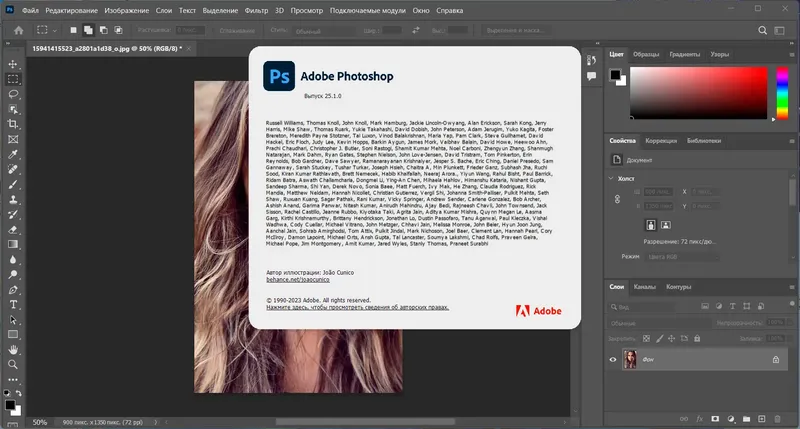The width and height of the screenshot is (800, 429).
Task: Toggle the shape layers filter icon
Action: click(x=746, y=306)
